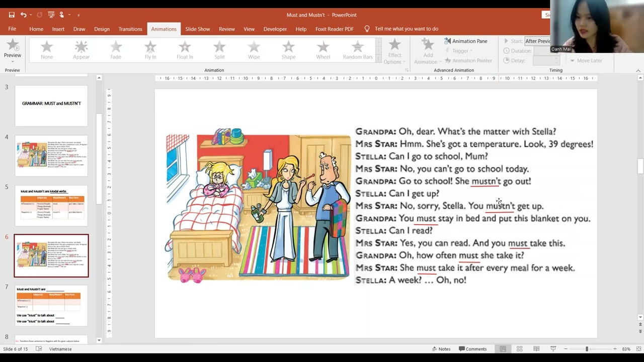Select the Wipe animation effect

(x=254, y=51)
